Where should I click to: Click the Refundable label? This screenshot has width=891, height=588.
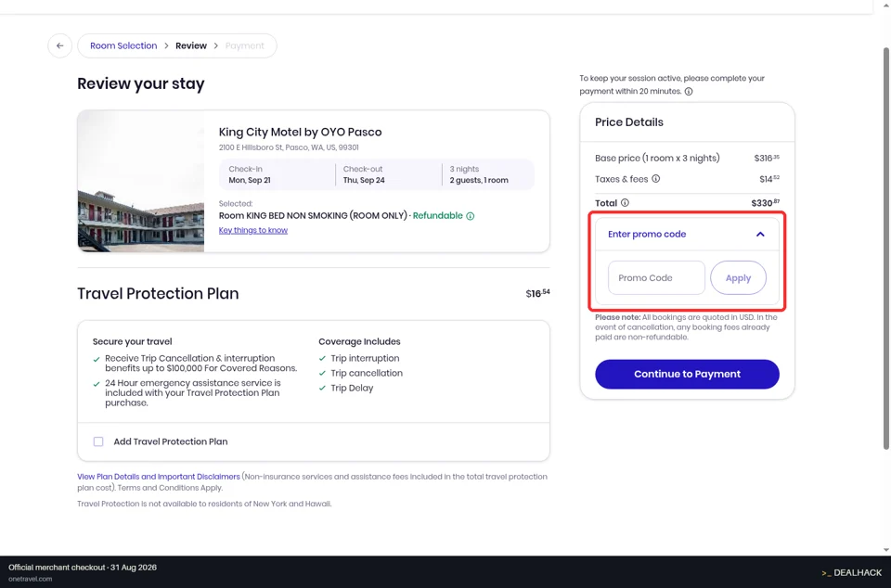[437, 216]
